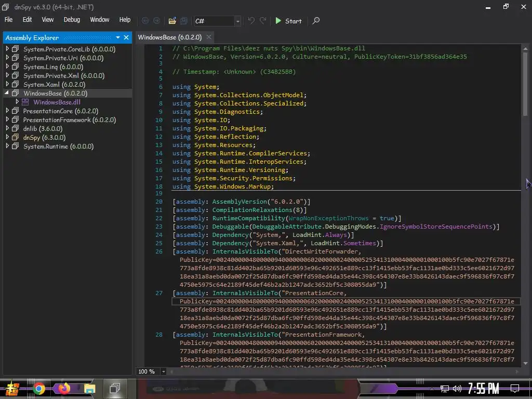Click the InternalsVisibleTo text on line 27
The height and width of the screenshot is (399, 532).
click(245, 293)
